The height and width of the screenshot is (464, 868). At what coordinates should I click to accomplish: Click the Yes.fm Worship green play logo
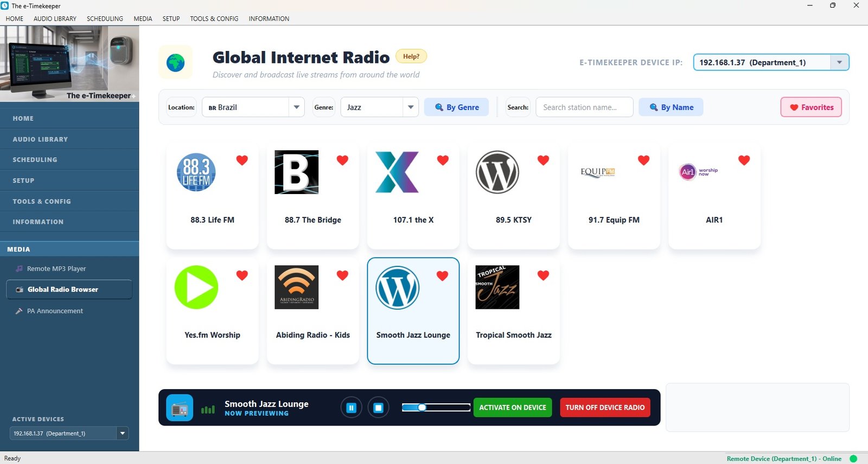(x=196, y=287)
